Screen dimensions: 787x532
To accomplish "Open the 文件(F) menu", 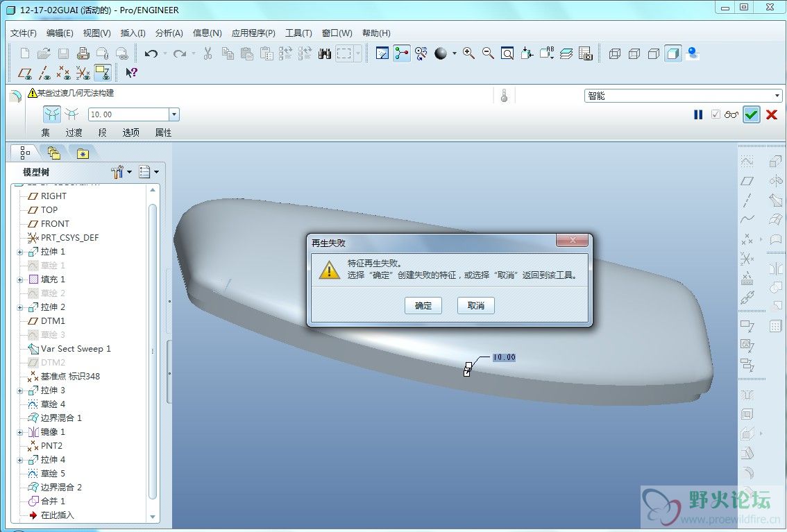I will 24,33.
